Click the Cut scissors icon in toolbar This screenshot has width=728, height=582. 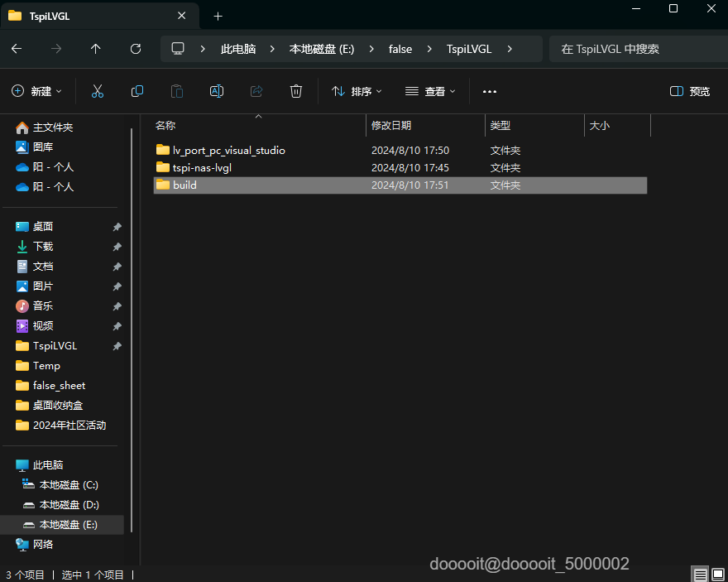(x=98, y=91)
